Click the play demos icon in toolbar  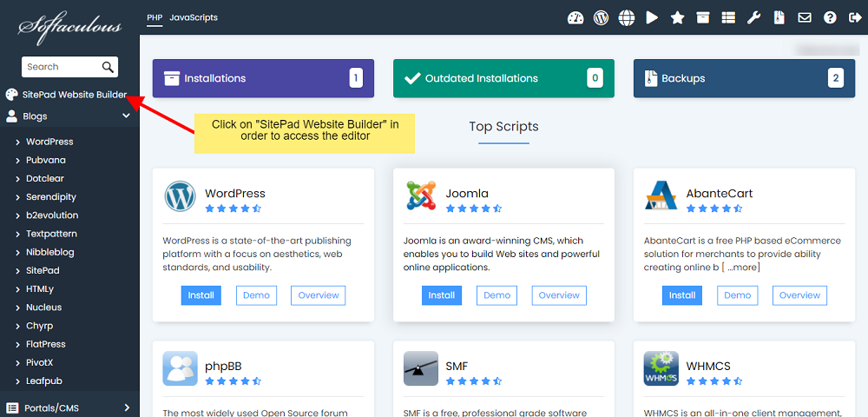(652, 17)
